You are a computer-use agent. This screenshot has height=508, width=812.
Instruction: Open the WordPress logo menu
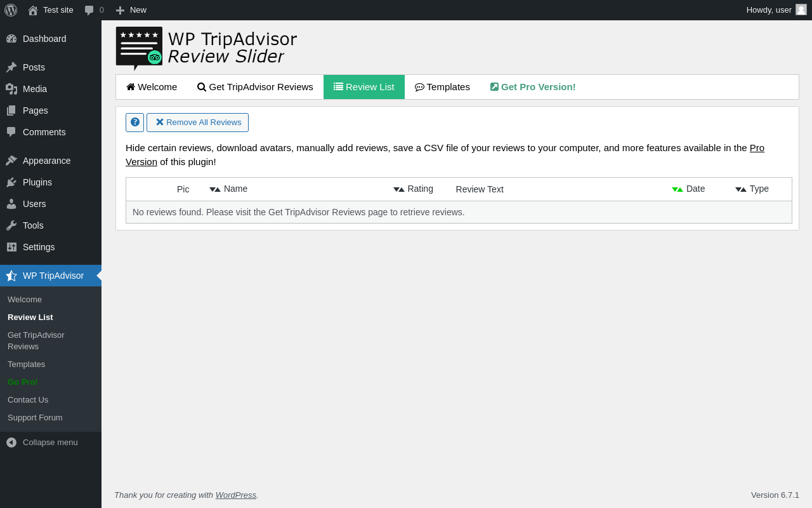(x=11, y=10)
